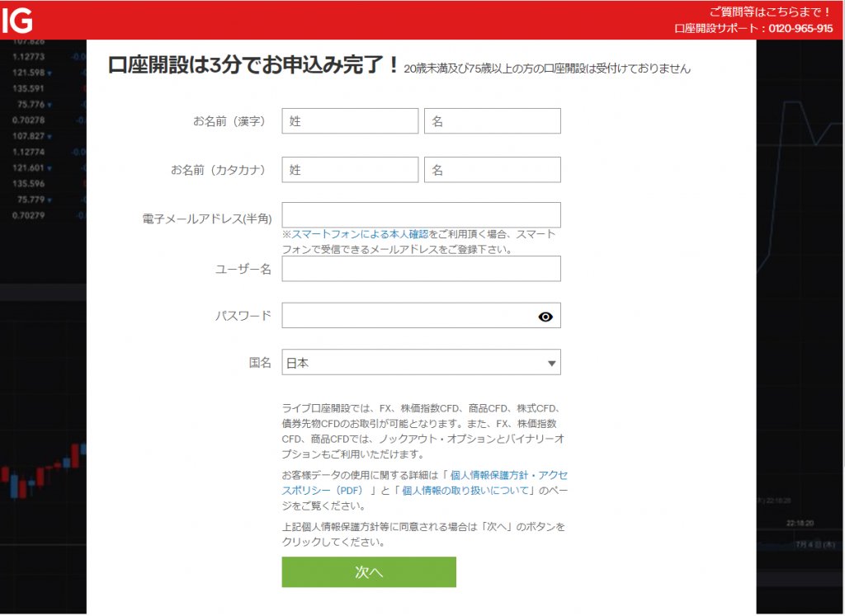Open 個人情報の取り扱いについて link
The image size is (845, 616).
465,491
